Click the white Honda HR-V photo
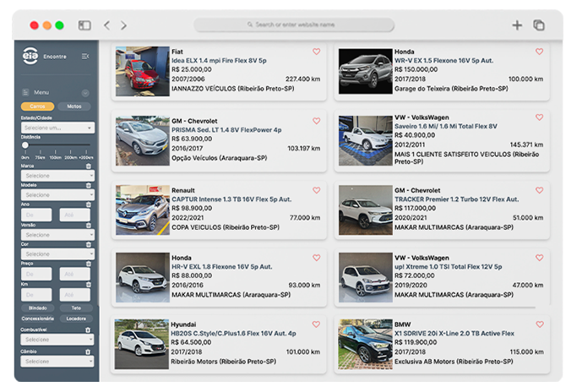577x392 pixels. coord(143,278)
